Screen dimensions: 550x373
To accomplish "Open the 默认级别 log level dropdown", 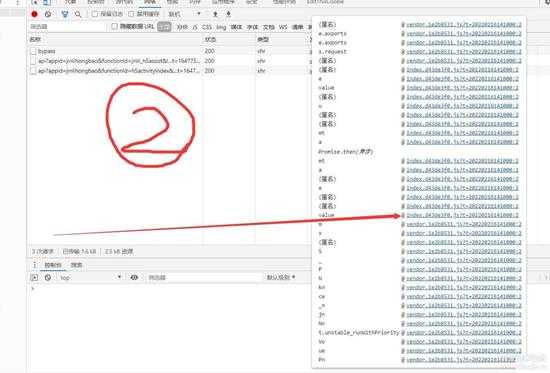I will (281, 277).
